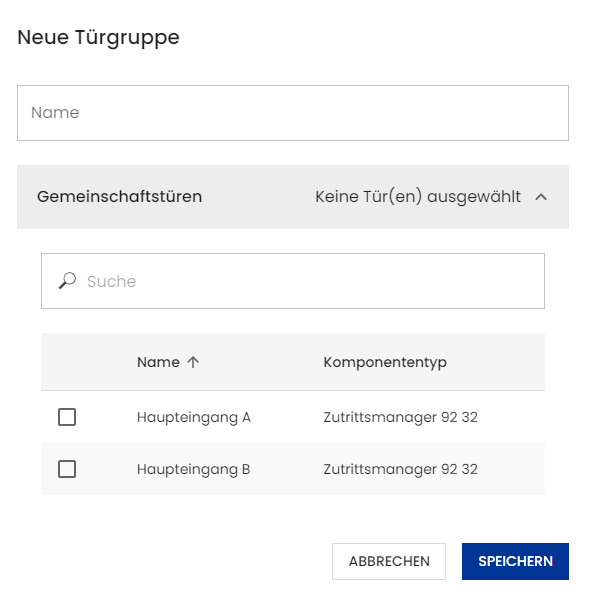Click the magnifying glass search icon

coord(67,280)
